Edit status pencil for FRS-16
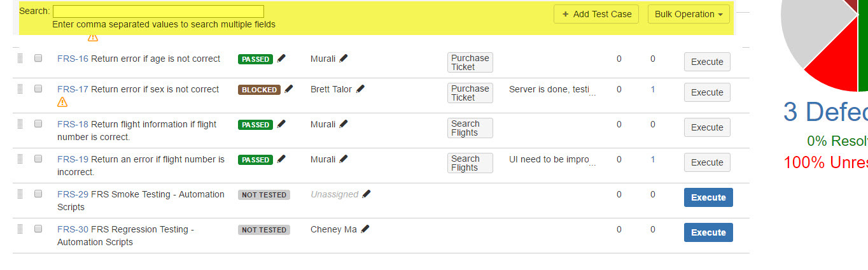The width and height of the screenshot is (868, 270). click(x=281, y=59)
